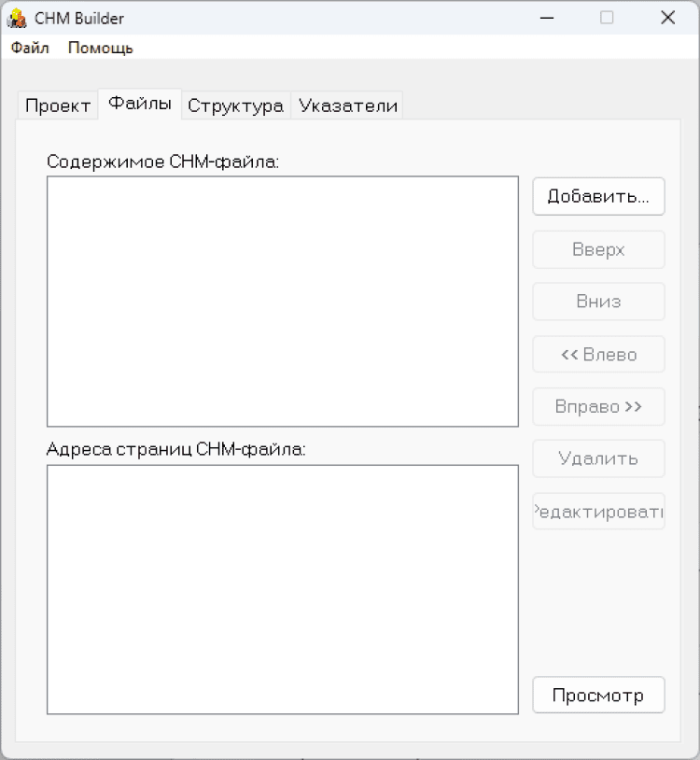Close the CHM Builder window
The image size is (700, 760).
(x=667, y=18)
